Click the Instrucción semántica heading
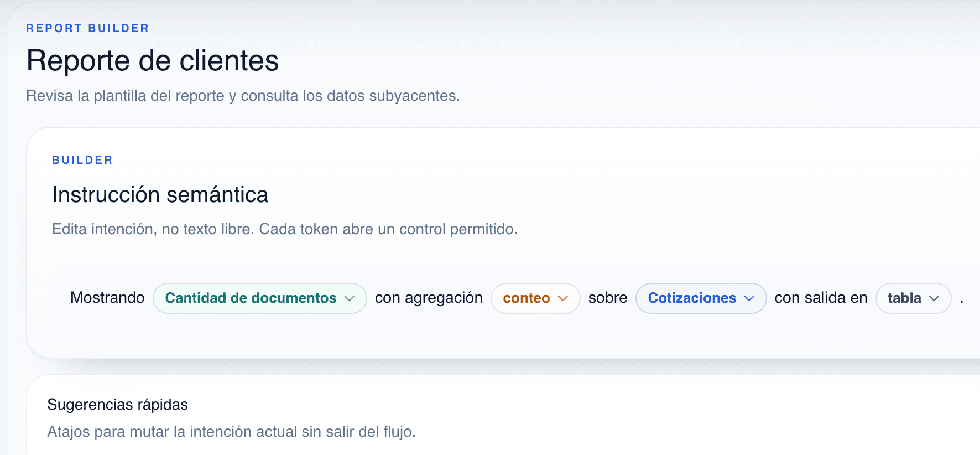 pos(160,195)
